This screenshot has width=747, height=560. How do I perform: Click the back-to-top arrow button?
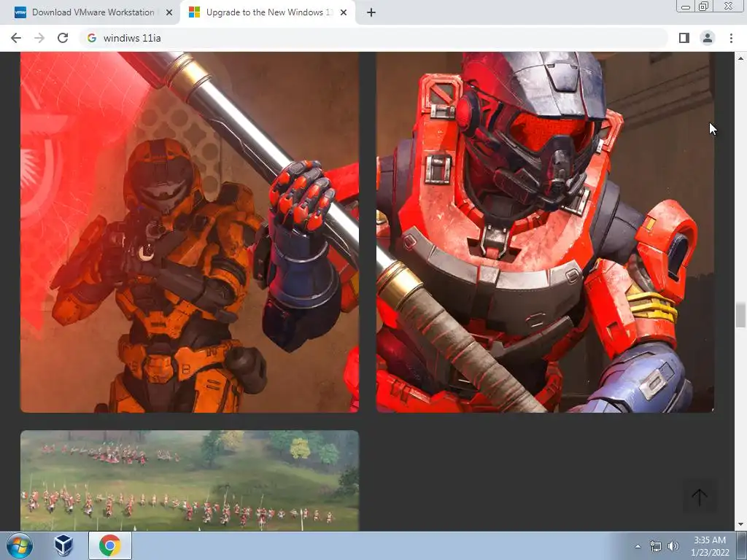click(x=700, y=497)
